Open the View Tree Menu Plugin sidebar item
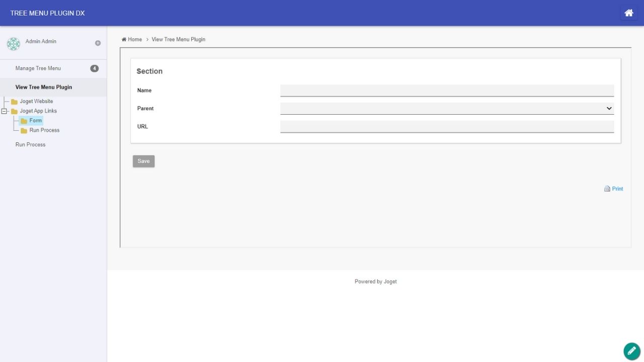This screenshot has width=644, height=362. 44,87
